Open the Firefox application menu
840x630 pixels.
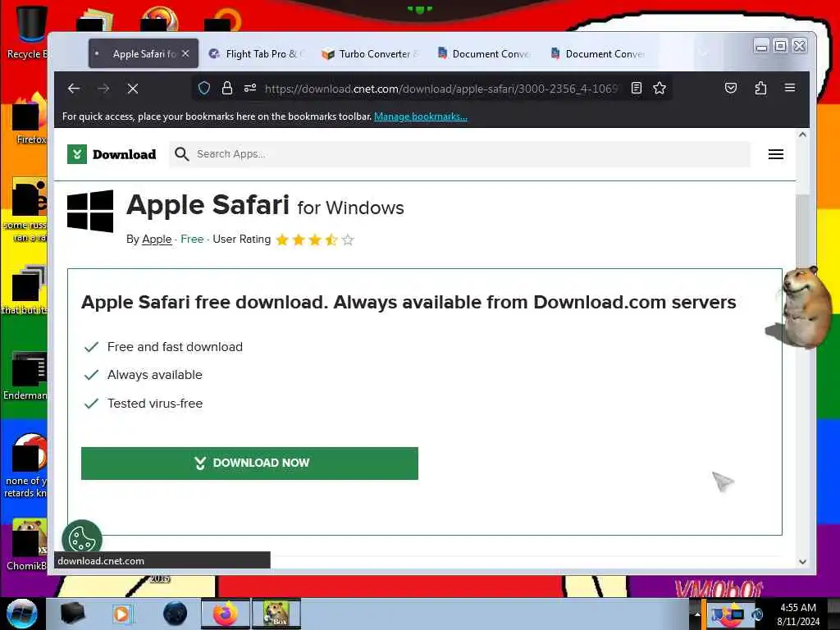pos(790,88)
